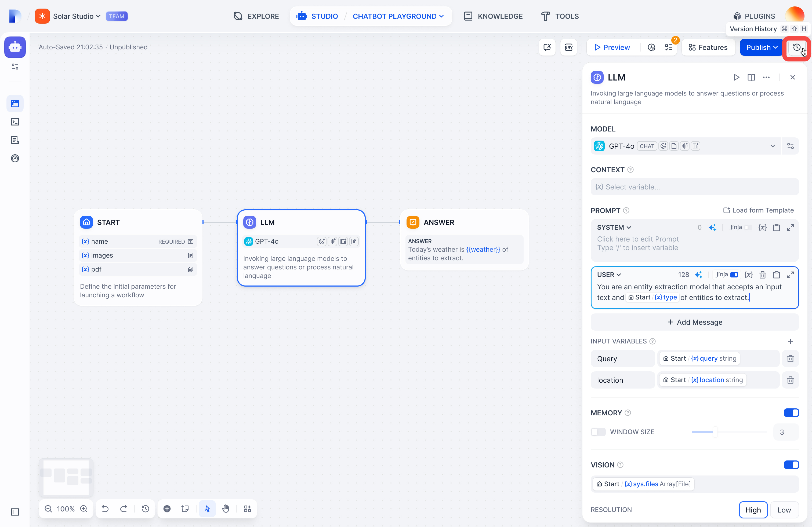Open the Version History clock icon
The width and height of the screenshot is (812, 527).
pyautogui.click(x=796, y=47)
